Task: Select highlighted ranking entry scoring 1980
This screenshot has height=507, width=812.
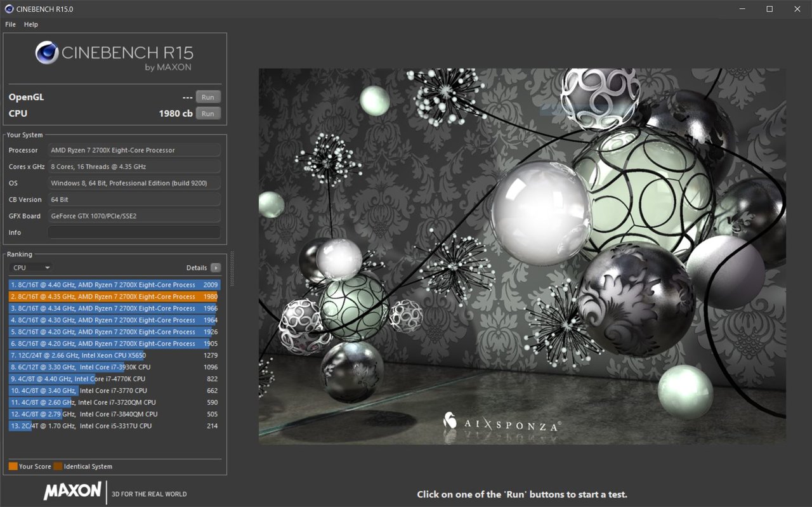Action: click(115, 296)
